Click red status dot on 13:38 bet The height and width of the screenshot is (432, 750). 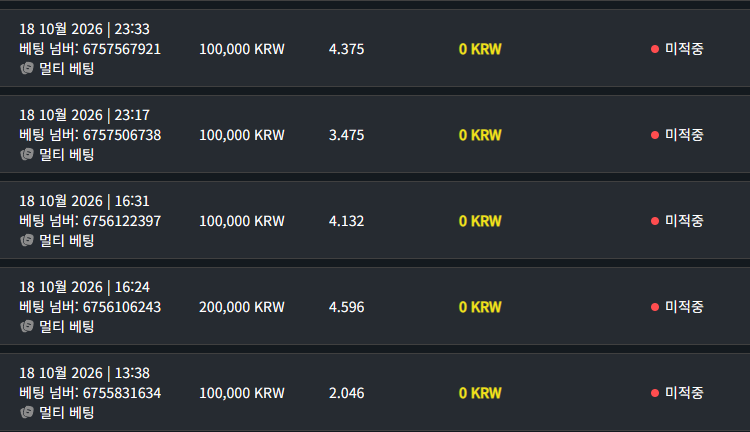click(655, 393)
